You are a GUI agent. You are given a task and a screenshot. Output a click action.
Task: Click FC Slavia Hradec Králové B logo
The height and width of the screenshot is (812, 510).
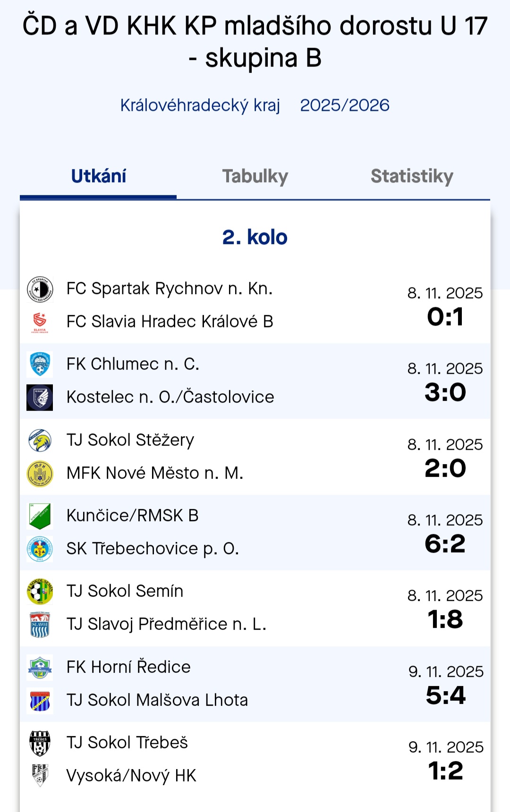[x=40, y=322]
